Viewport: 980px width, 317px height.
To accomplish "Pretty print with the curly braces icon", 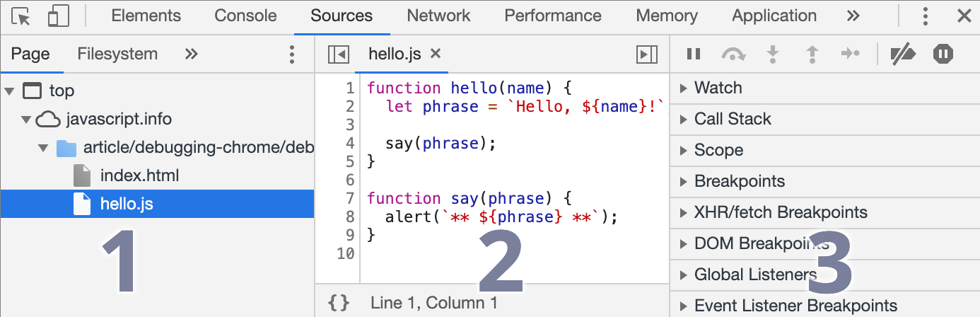I will [x=339, y=303].
